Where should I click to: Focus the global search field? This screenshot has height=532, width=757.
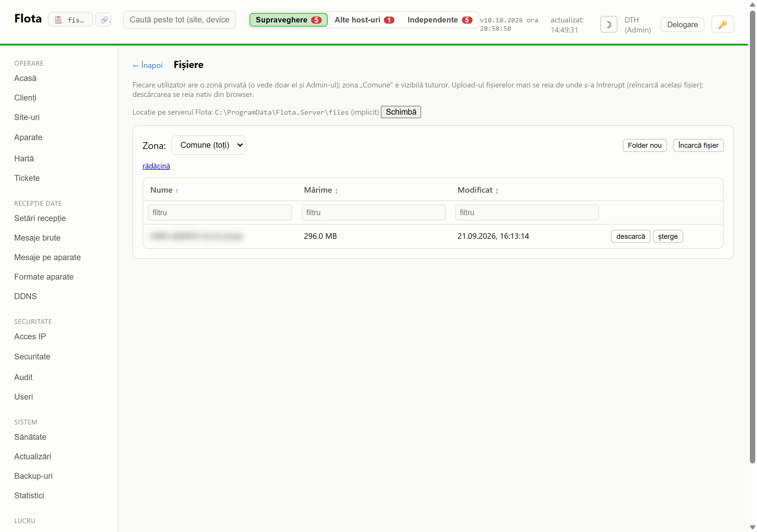(179, 20)
